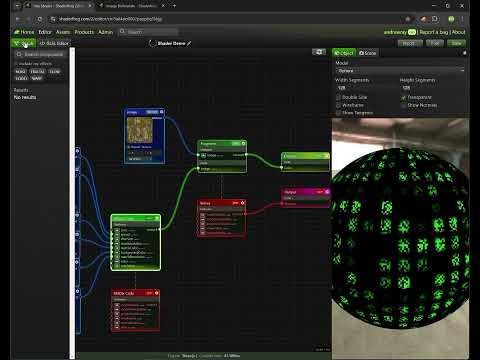Click the edit button on Vertex node
480x360 pixels.
coord(235,203)
